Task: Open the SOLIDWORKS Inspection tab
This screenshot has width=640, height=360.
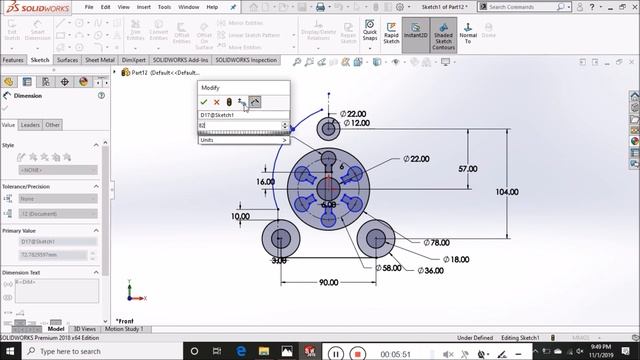Action: pyautogui.click(x=246, y=60)
